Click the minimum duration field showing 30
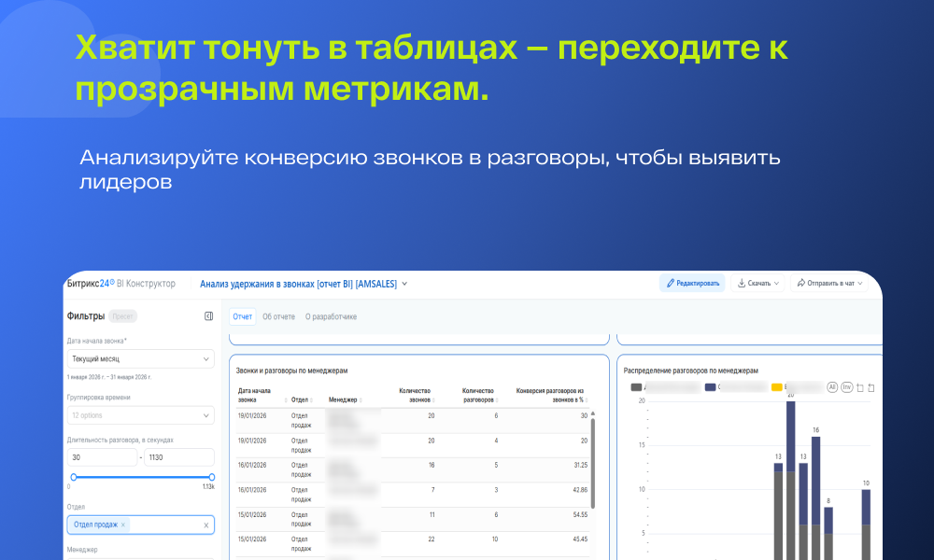The image size is (934, 560). pos(102,457)
